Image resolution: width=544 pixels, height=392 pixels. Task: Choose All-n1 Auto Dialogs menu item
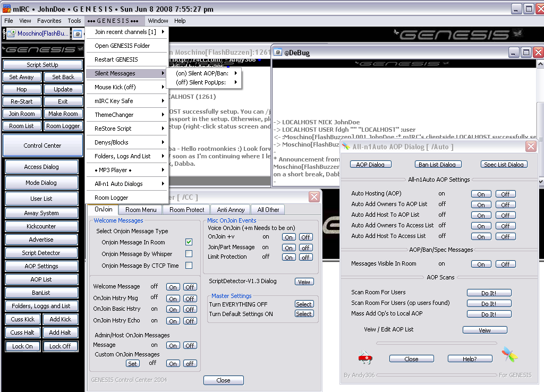127,184
